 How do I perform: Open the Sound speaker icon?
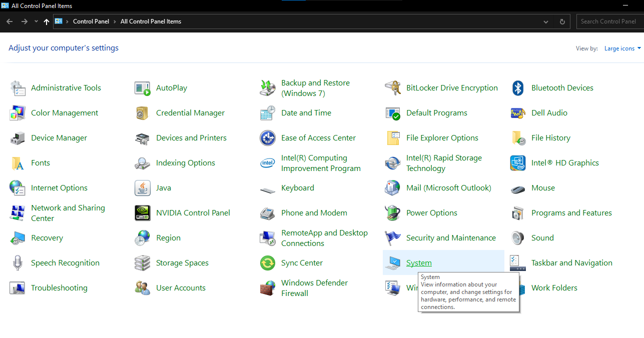[518, 238]
